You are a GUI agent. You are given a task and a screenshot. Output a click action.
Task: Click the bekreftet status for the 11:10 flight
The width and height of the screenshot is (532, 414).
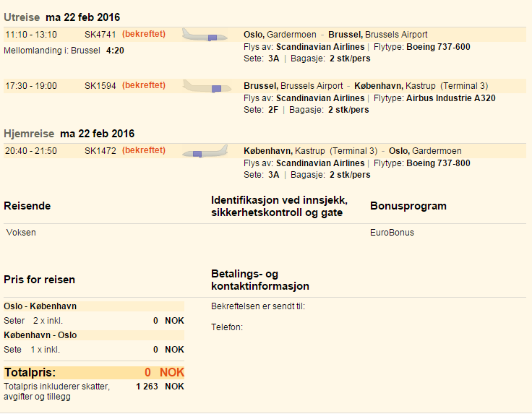144,34
